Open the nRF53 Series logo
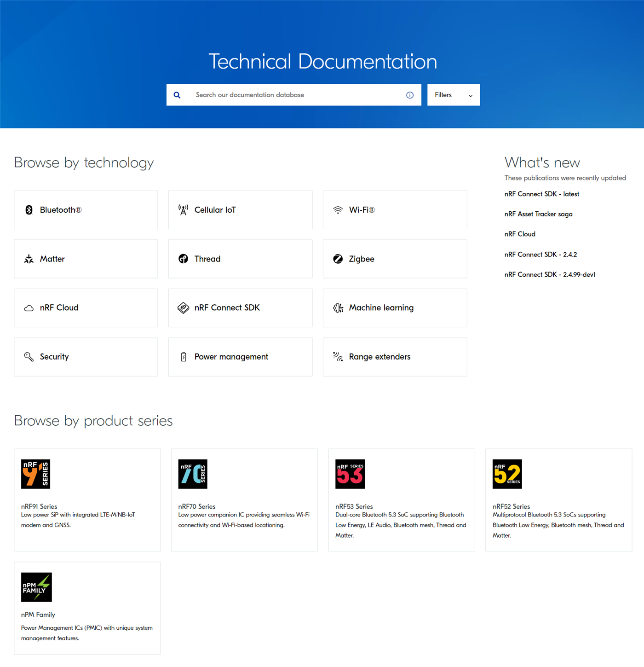Image resolution: width=644 pixels, height=667 pixels. [350, 474]
